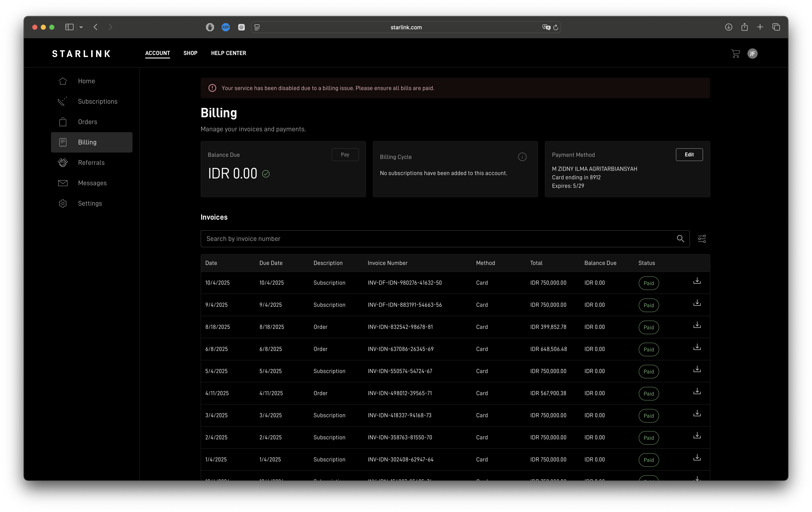Screen dimensions: 812x512
Task: Download the 8/18/2025 order invoice
Action: tap(697, 325)
